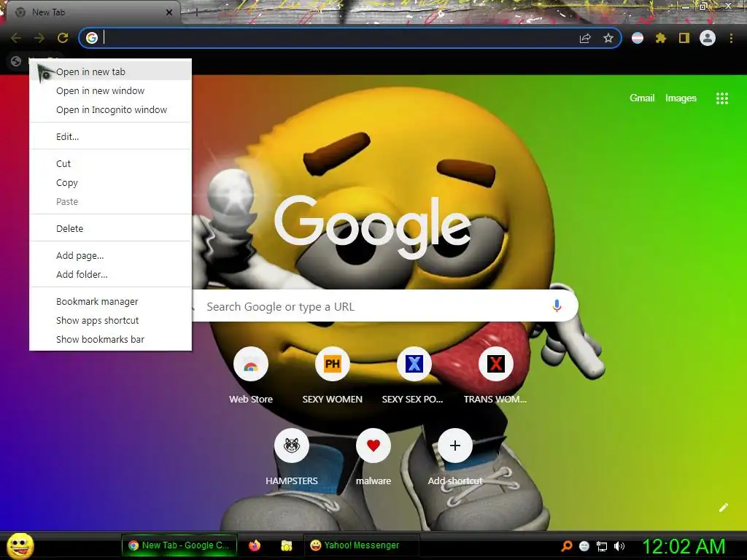Select Cut in the context menu
747x560 pixels.
111,163
